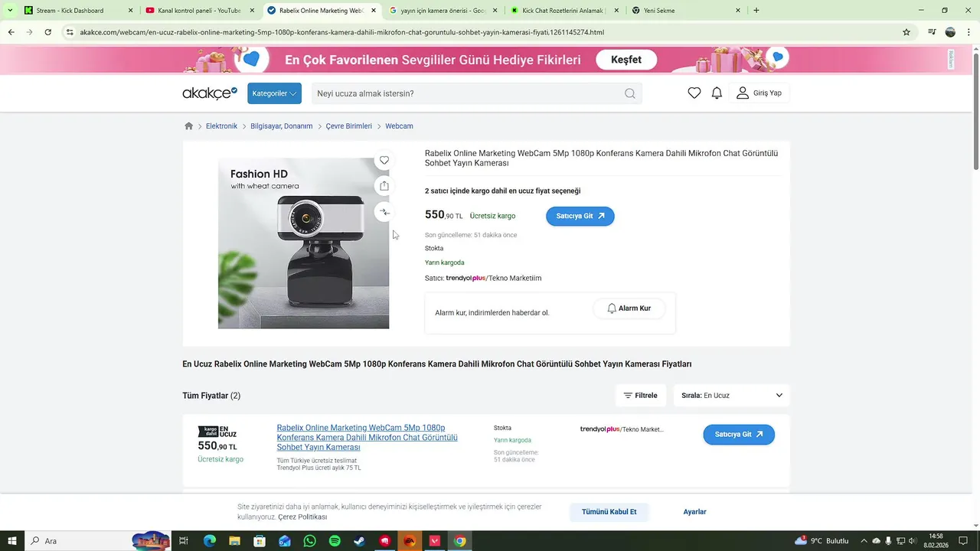Click the home icon in breadcrumb
980x551 pixels.
189,126
